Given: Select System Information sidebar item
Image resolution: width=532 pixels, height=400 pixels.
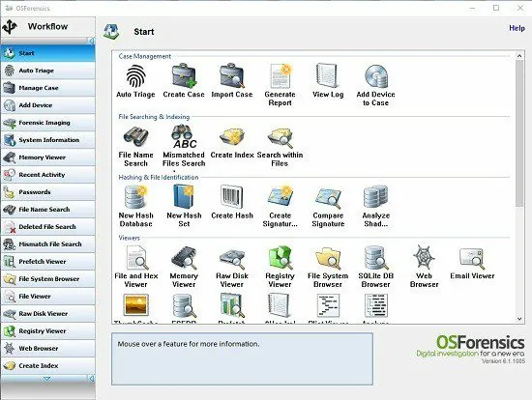Looking at the screenshot, I should tap(47, 140).
